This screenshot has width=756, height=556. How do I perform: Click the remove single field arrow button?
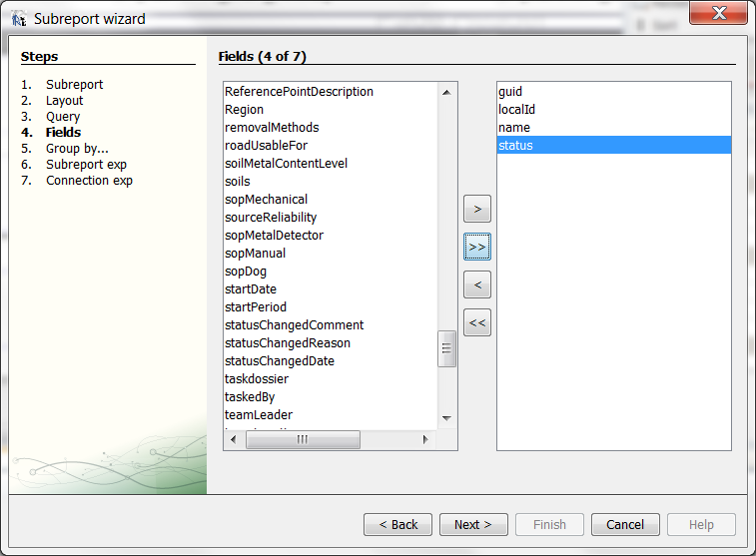[x=477, y=284]
